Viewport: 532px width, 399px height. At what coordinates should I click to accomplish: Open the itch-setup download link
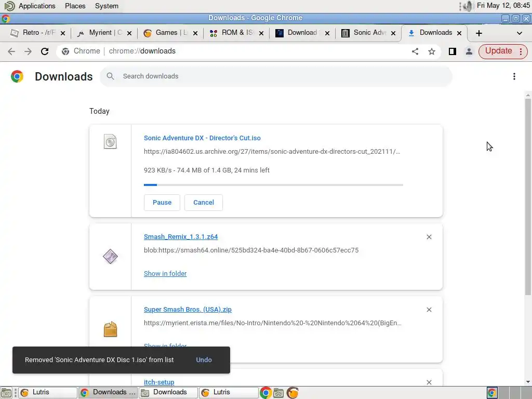click(159, 382)
